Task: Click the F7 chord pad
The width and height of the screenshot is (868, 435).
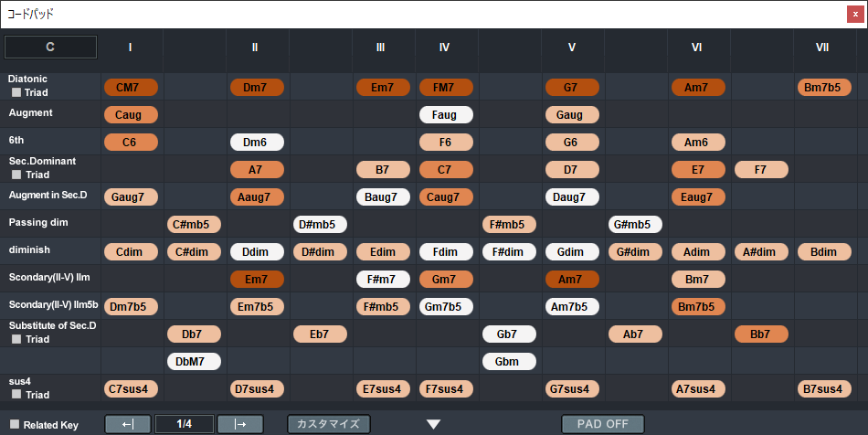Action: coord(761,170)
